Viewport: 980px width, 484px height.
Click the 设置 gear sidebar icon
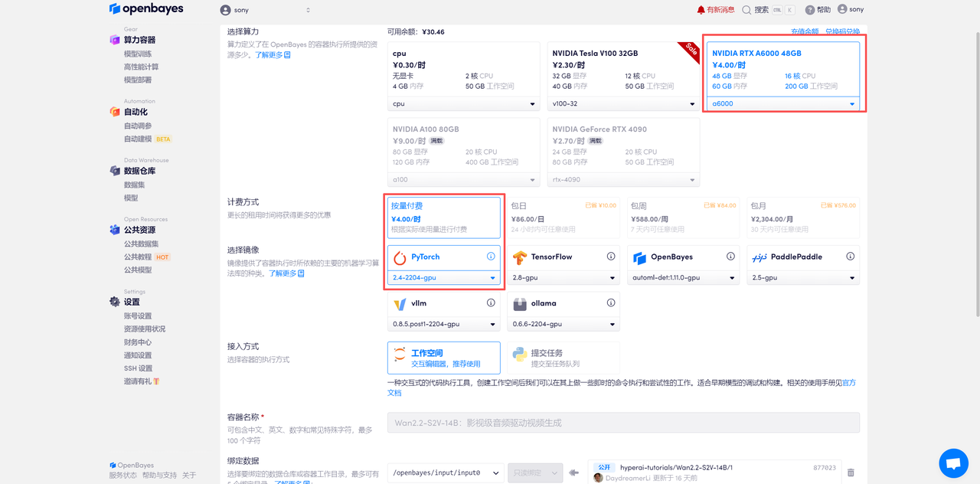[x=115, y=302]
